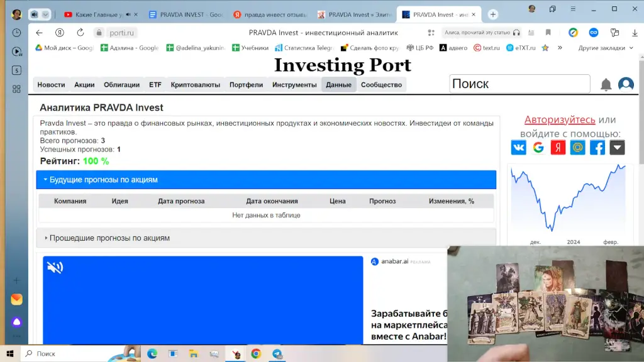Screen dimensions: 644x362
Task: Go back with the browser back arrow
Action: pos(39,33)
